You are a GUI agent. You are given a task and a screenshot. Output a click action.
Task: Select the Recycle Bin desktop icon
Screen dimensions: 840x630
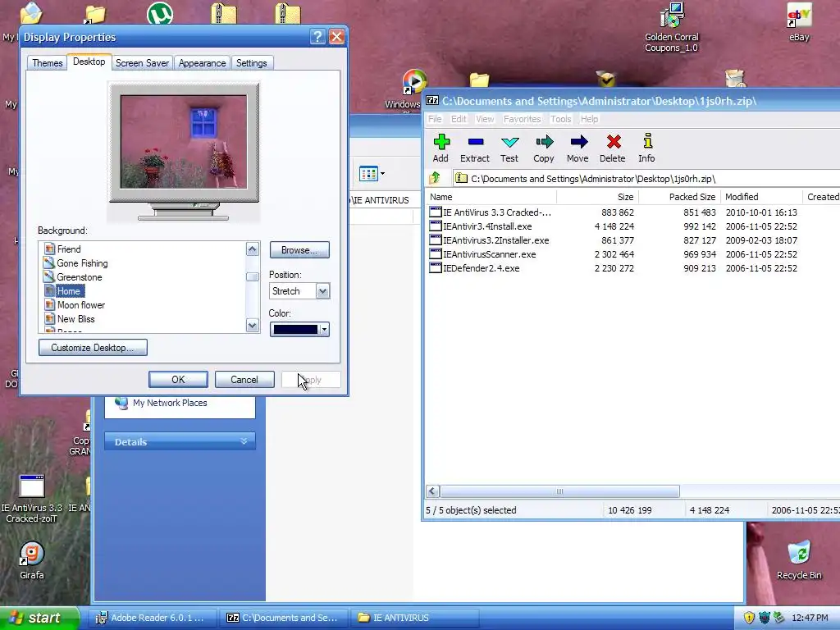(x=799, y=560)
